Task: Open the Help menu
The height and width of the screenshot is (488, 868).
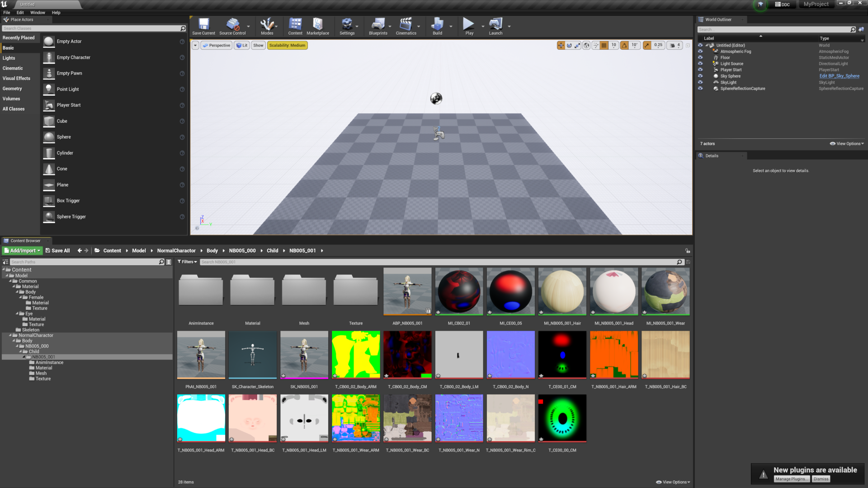Action: 56,13
